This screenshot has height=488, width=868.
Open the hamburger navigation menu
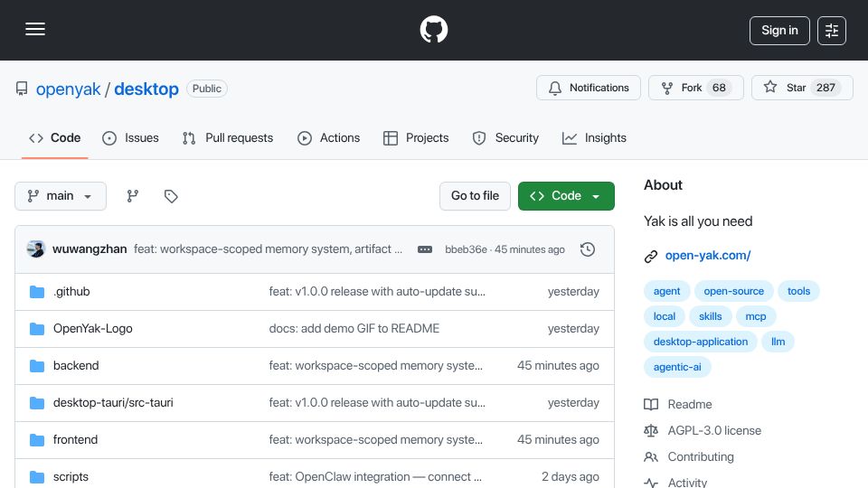click(x=35, y=29)
